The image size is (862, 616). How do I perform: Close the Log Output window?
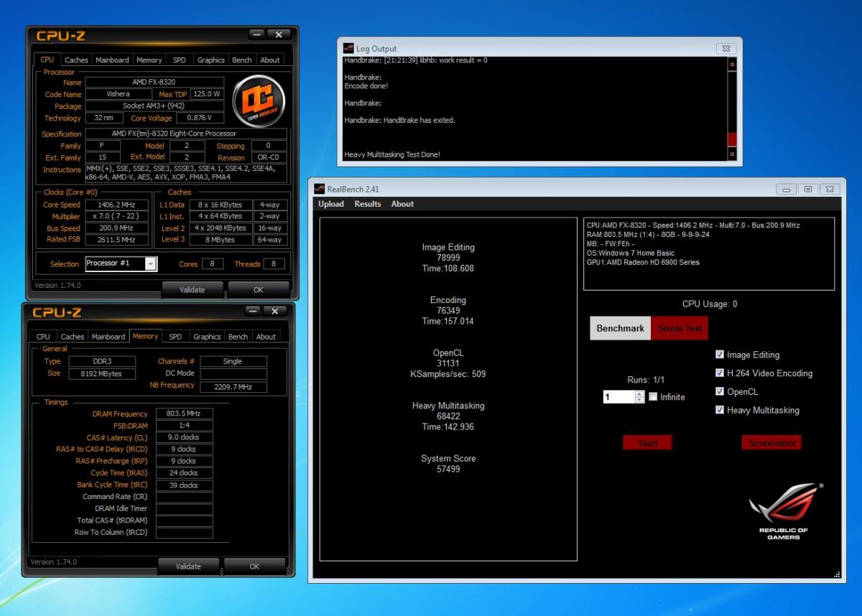tap(726, 48)
